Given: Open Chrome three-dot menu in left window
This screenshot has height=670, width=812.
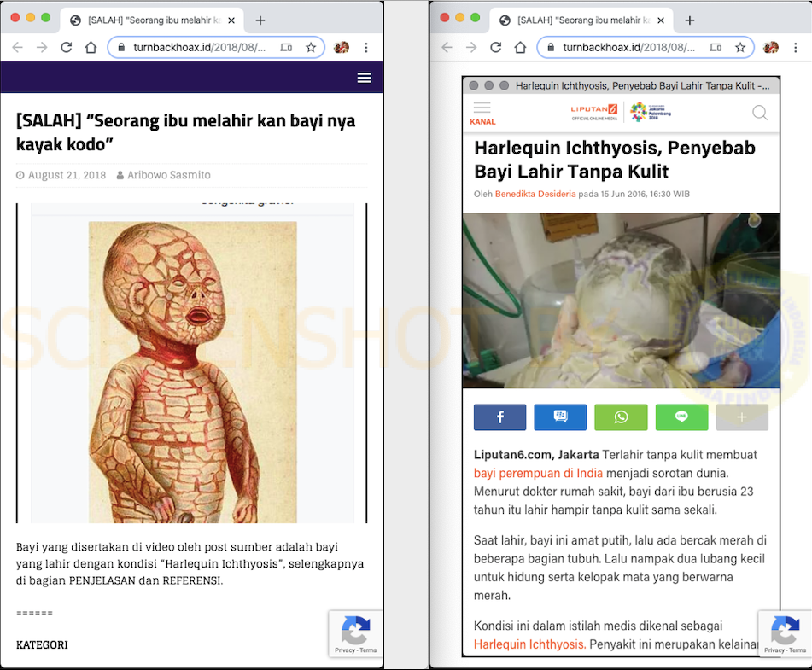Looking at the screenshot, I should click(366, 48).
